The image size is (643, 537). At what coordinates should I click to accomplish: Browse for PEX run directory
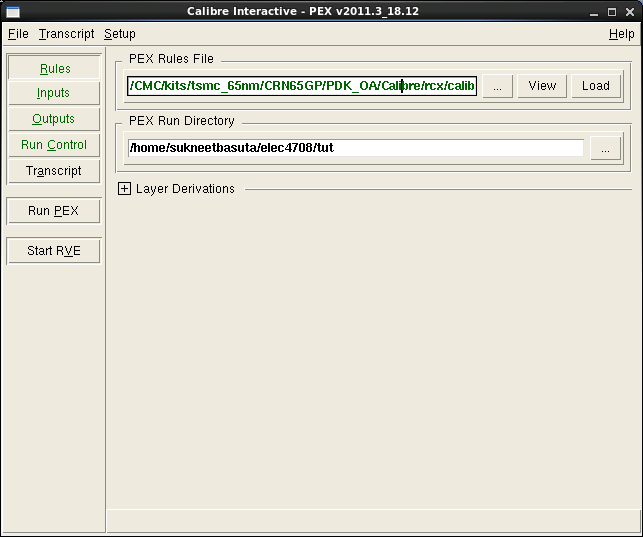pyautogui.click(x=605, y=148)
